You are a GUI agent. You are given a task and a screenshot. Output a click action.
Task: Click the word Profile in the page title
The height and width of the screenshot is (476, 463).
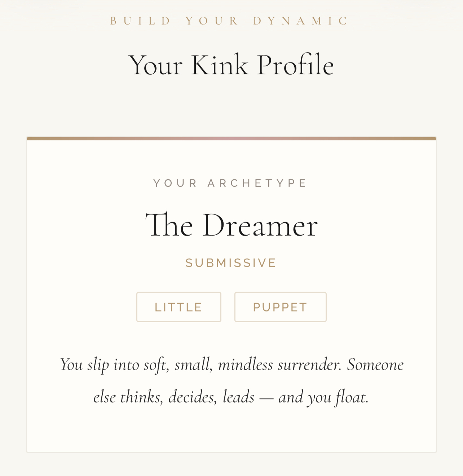click(x=295, y=65)
